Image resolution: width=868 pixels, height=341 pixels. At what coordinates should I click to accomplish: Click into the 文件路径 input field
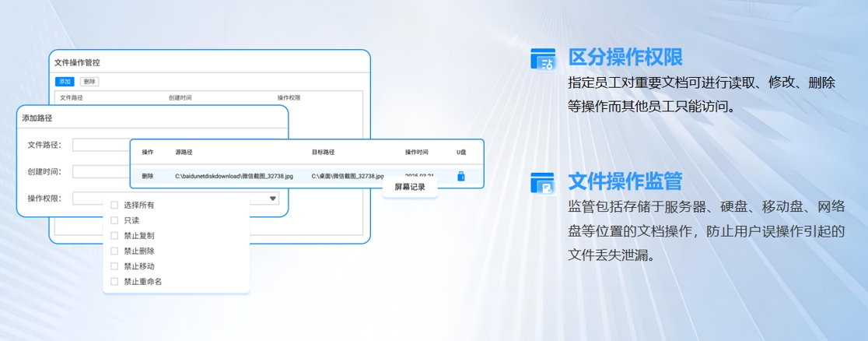(101, 145)
